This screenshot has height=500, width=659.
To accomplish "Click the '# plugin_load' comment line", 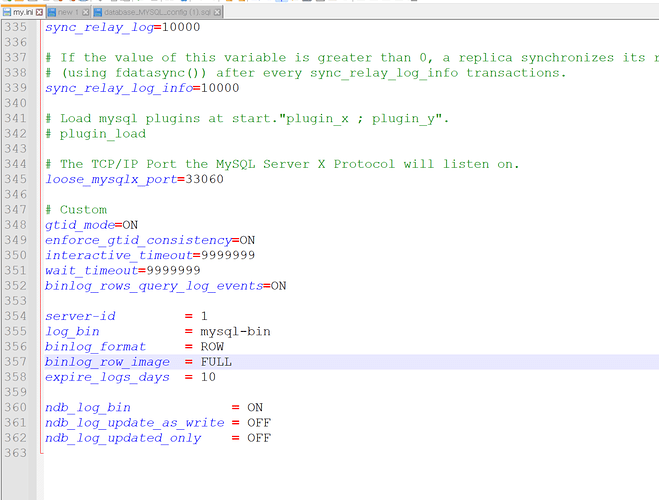I will click(x=95, y=134).
